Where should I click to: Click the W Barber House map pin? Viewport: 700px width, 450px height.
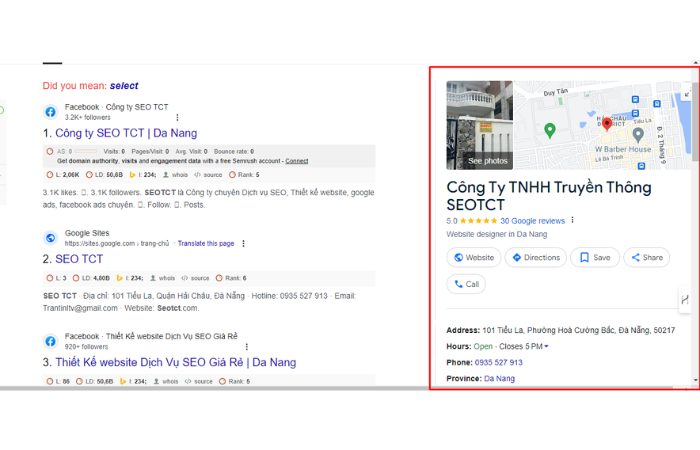pos(638,134)
